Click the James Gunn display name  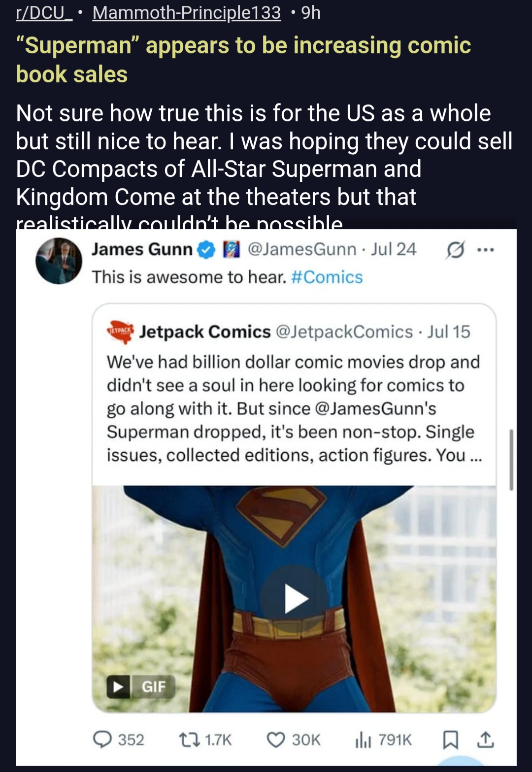coord(142,250)
